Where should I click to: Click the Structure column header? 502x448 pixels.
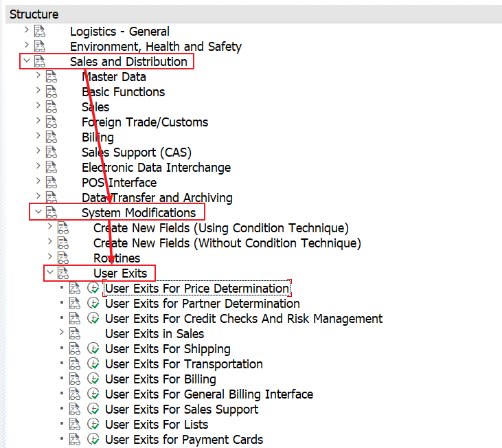pyautogui.click(x=253, y=14)
